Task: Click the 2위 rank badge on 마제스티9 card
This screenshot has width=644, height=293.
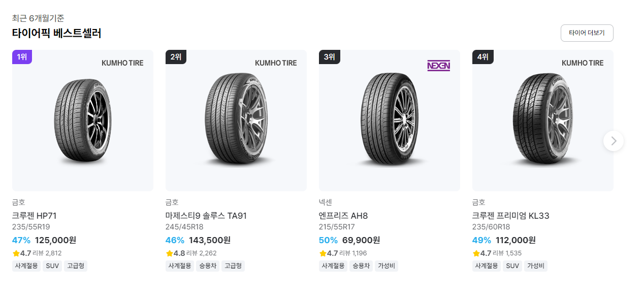Action: (x=175, y=57)
